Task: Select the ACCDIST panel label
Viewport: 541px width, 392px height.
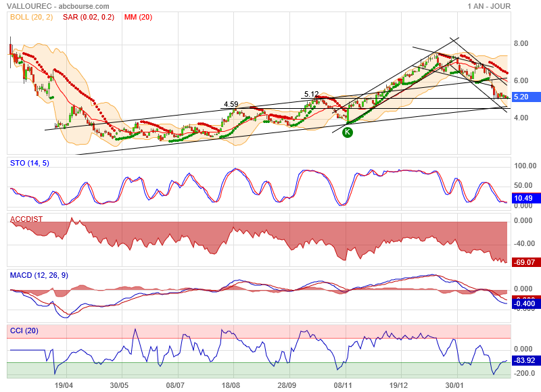Action: 26,219
